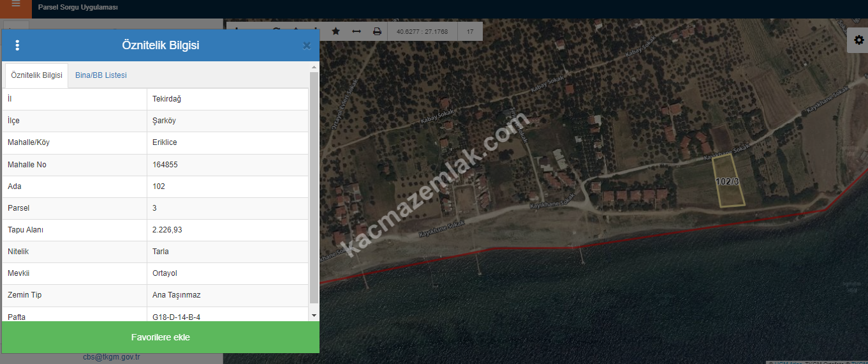Click the attribute table's vertical scrollbar thumb

314,185
